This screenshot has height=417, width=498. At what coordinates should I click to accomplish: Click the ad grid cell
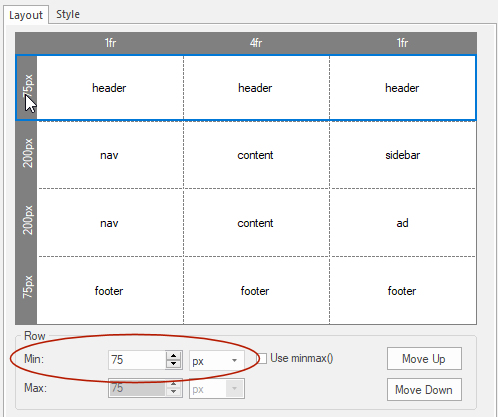click(x=403, y=223)
